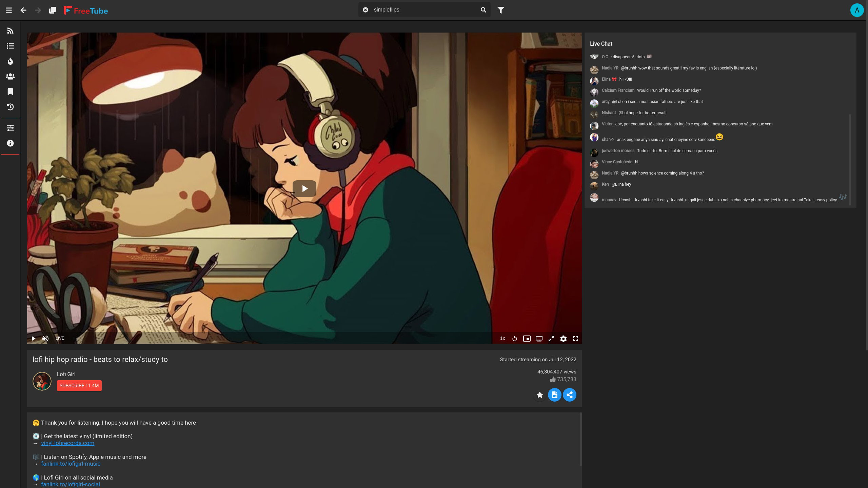Open Playlists bookmark icon in sidebar
The width and height of the screenshot is (868, 488).
point(10,92)
